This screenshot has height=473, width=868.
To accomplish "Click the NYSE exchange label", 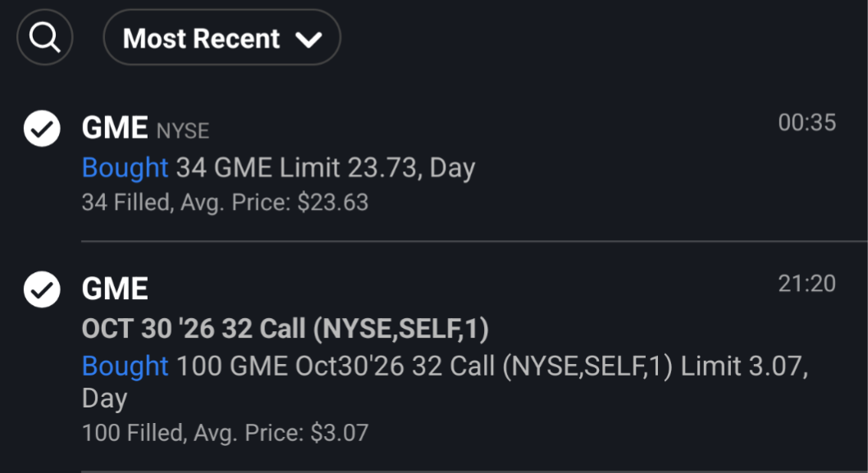I will [183, 130].
